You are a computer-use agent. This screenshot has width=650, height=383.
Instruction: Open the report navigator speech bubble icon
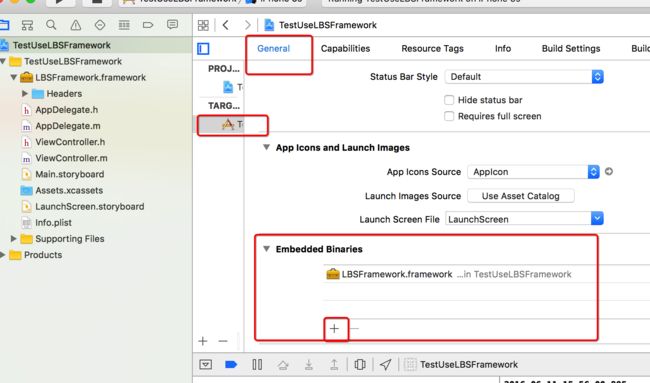click(x=172, y=25)
